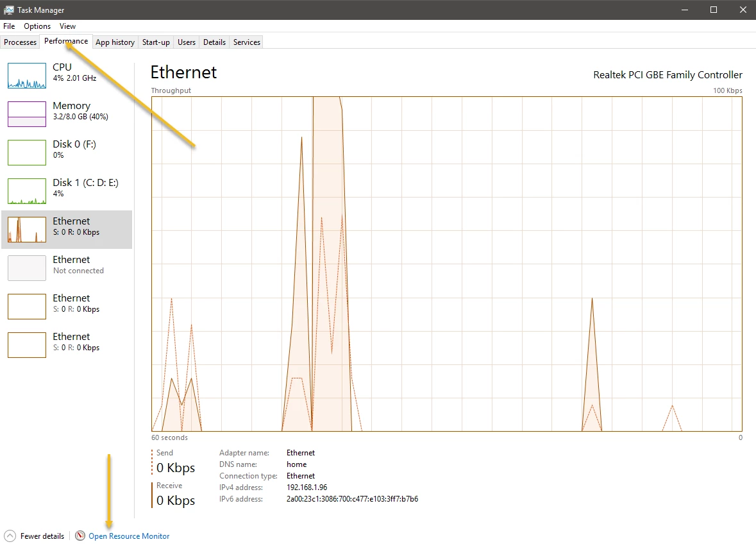The image size is (756, 551).
Task: Click the Ethernet throughput graph area
Action: [x=446, y=264]
